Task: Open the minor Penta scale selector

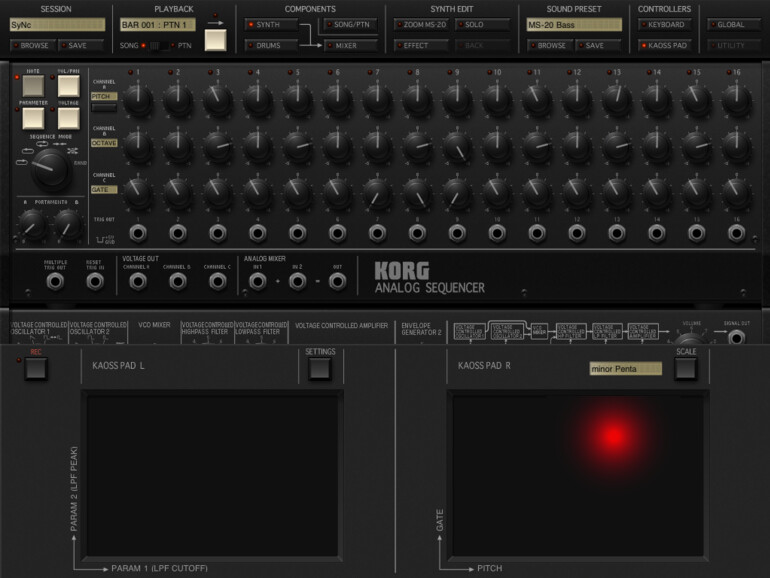Action: [x=625, y=369]
